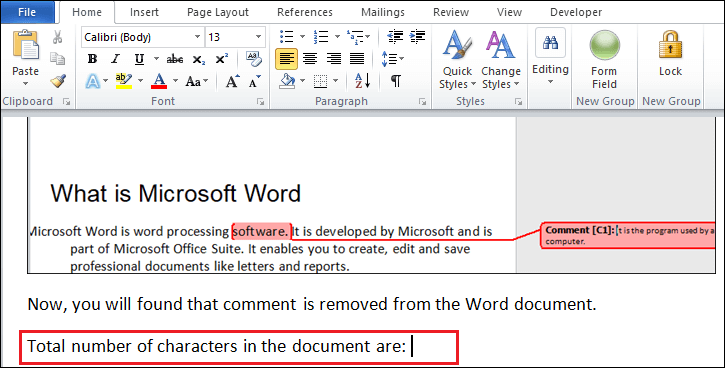Open the Shading color dropdown arrow
This screenshot has height=368, width=725.
click(302, 81)
